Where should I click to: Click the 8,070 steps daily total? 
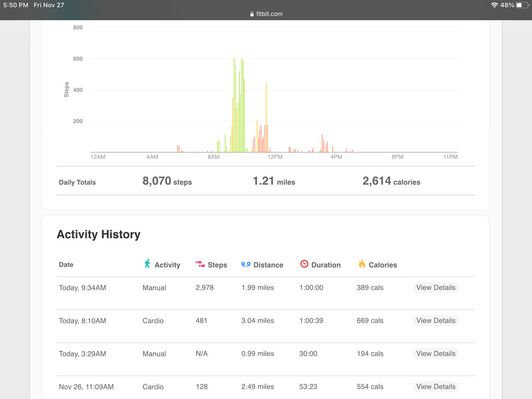167,181
